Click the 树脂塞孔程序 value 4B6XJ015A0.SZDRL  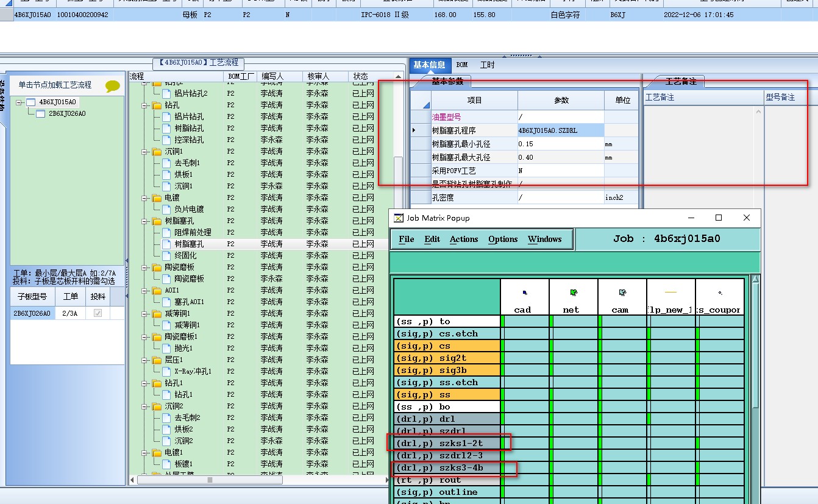point(561,130)
